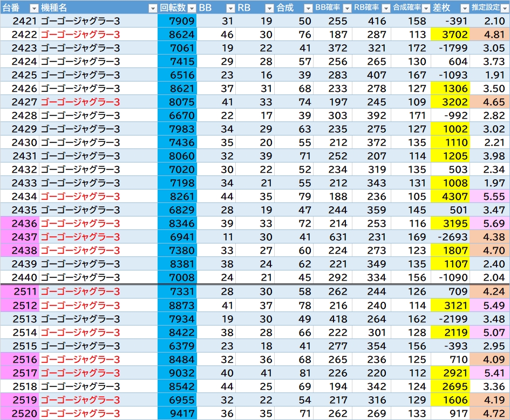This screenshot has width=510, height=420.
Task: Select estimated setting cell 5.69
Action: (x=490, y=223)
